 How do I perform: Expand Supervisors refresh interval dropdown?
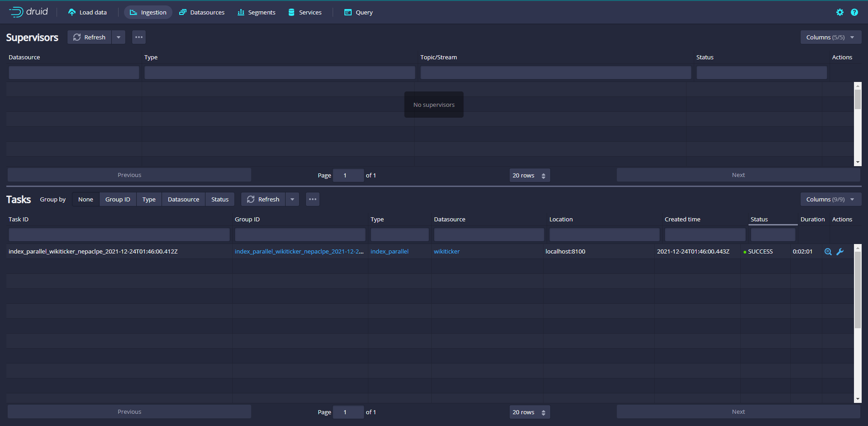[x=119, y=37]
